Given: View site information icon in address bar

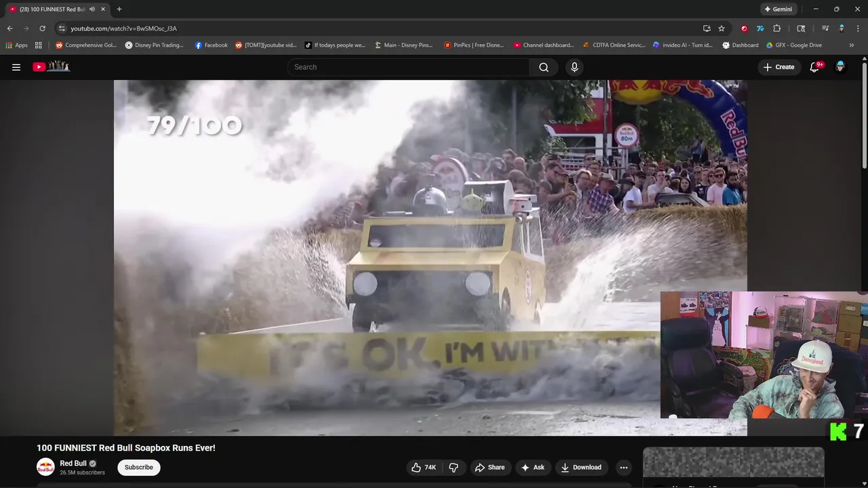Looking at the screenshot, I should pyautogui.click(x=62, y=28).
